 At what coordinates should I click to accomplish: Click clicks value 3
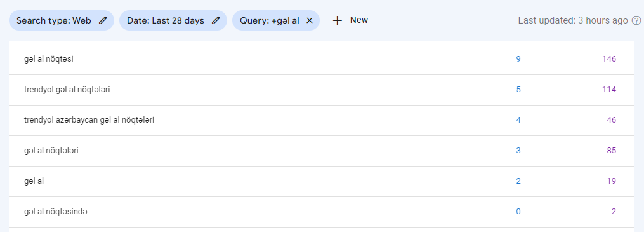point(518,151)
